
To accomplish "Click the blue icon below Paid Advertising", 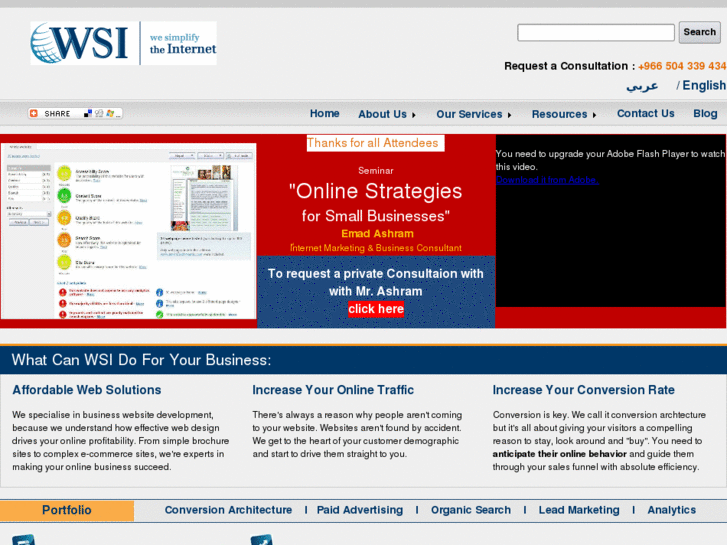I will pos(261,540).
